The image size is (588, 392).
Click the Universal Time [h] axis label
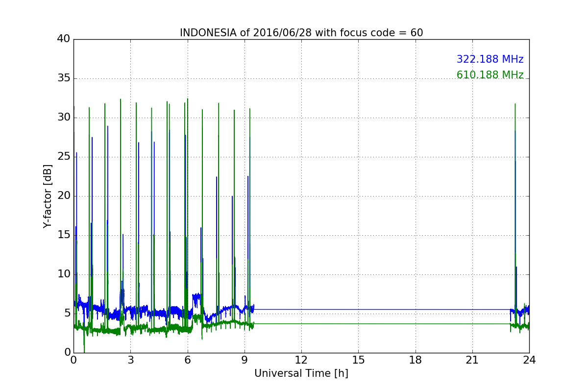301,373
